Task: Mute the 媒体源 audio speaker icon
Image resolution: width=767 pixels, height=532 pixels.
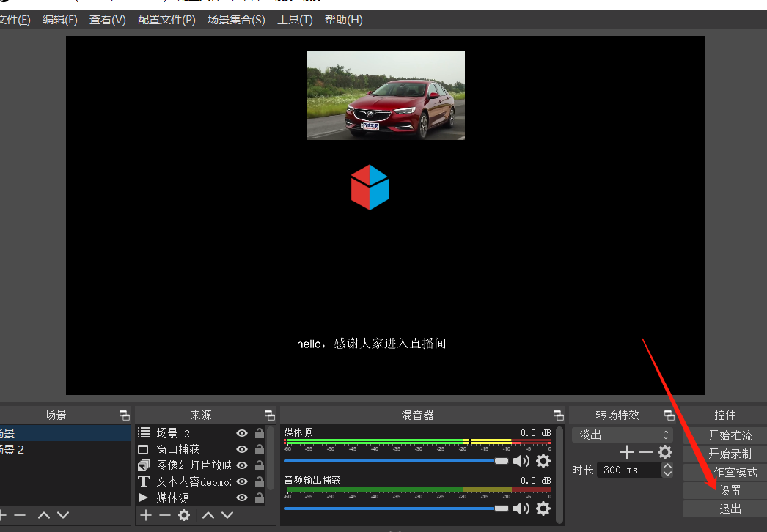Action: tap(521, 461)
